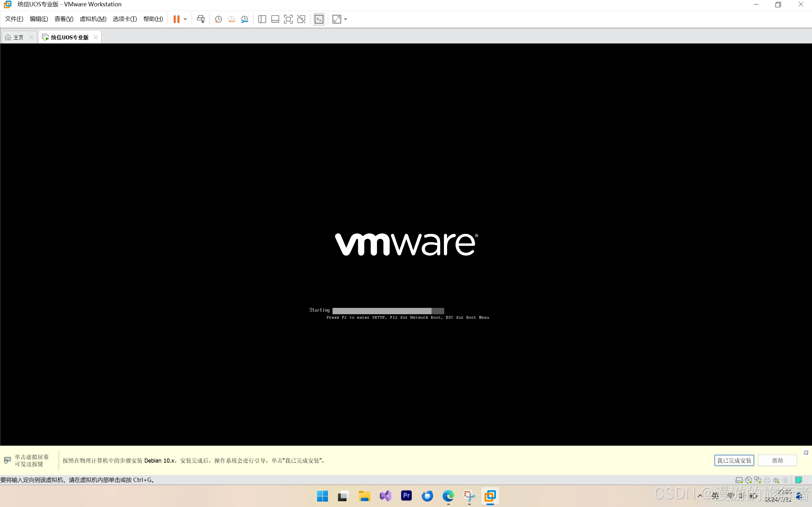Click the Debian 10.x installation instruction text

[194, 461]
